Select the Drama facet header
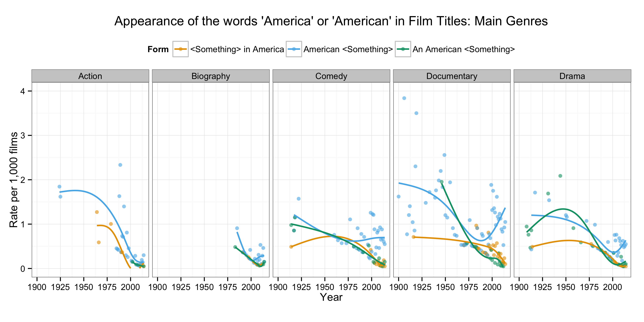644x322 pixels. [x=572, y=76]
